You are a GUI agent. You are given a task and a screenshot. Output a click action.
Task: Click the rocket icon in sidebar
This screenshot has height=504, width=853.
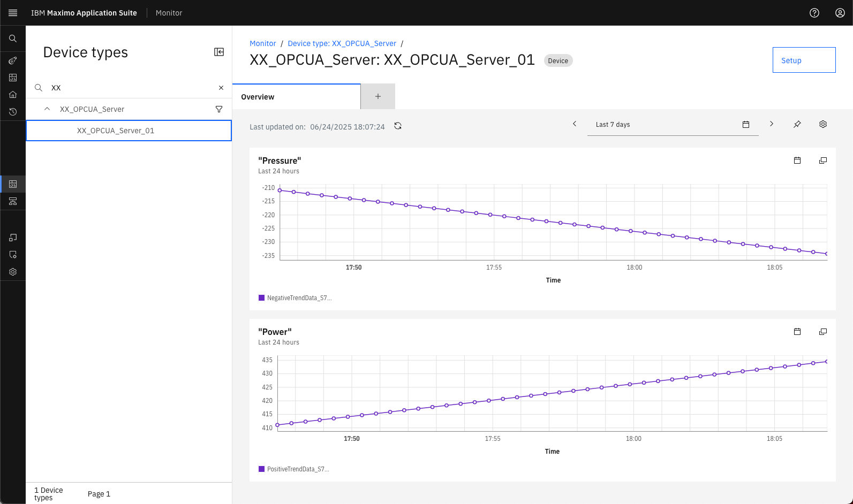[x=13, y=60]
